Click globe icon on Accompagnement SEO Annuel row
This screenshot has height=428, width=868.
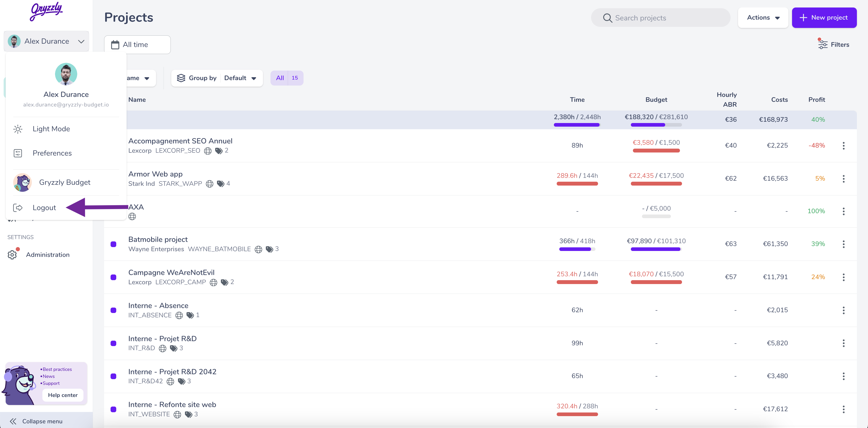click(x=208, y=151)
